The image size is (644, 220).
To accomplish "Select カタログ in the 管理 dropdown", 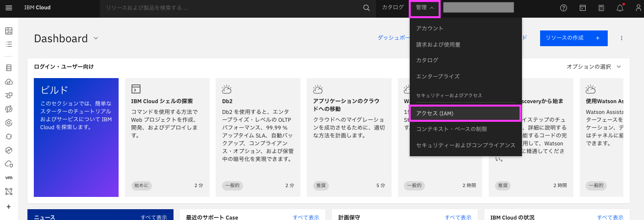I will click(466, 60).
